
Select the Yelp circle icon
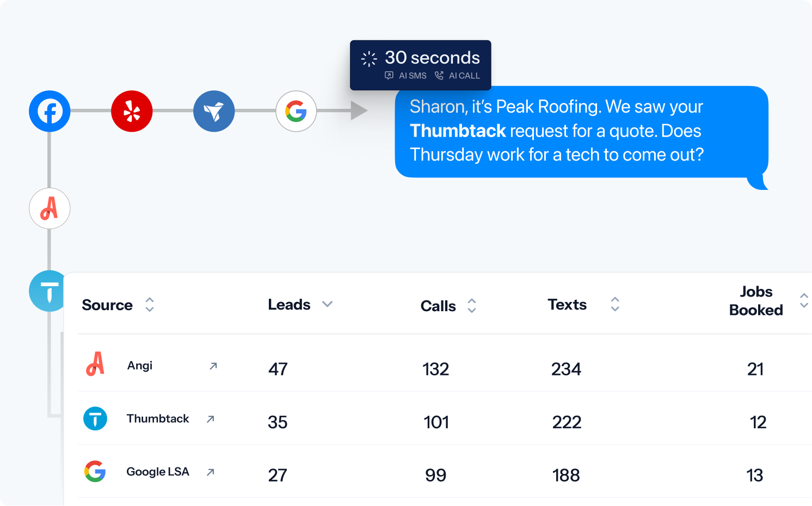(132, 111)
